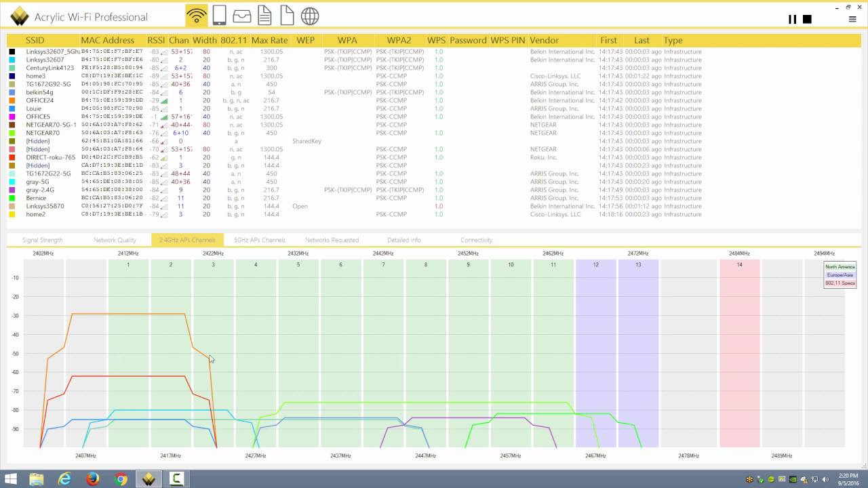This screenshot has width=868, height=488.
Task: Select the Louie network row
Action: 434,108
